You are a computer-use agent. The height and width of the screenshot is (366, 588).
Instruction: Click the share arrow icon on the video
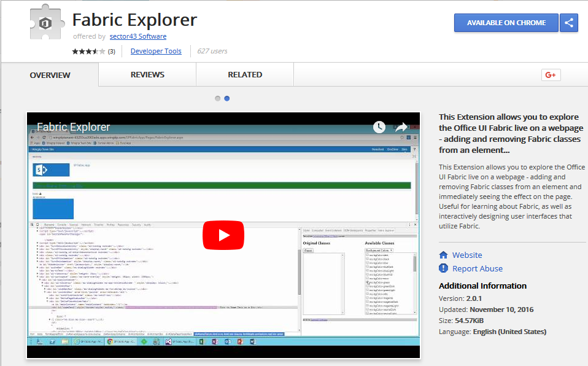pos(401,127)
